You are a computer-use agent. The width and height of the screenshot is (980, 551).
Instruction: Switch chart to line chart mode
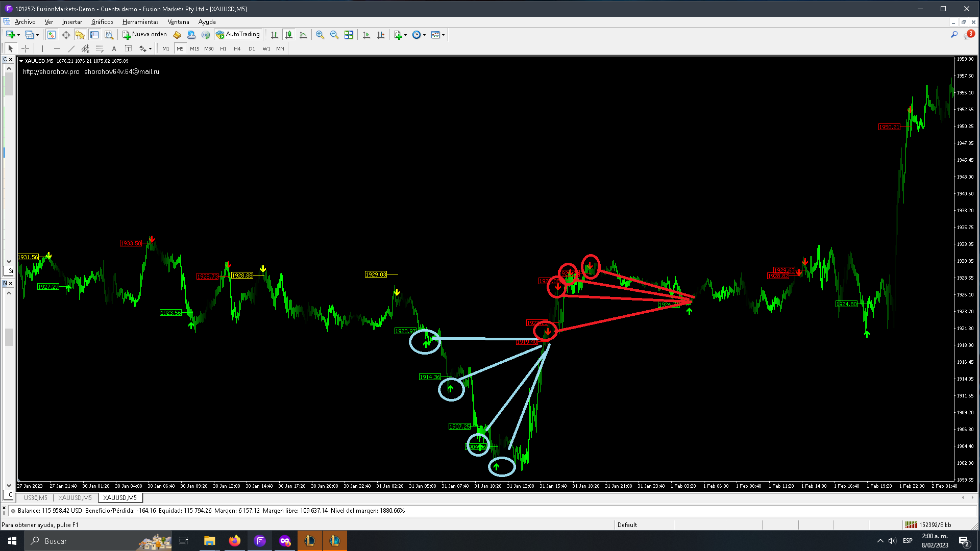click(303, 35)
